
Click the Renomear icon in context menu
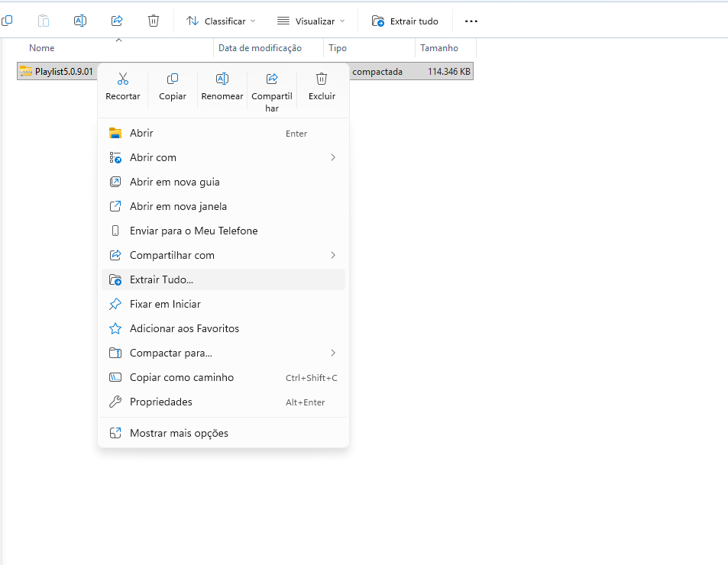tap(222, 79)
